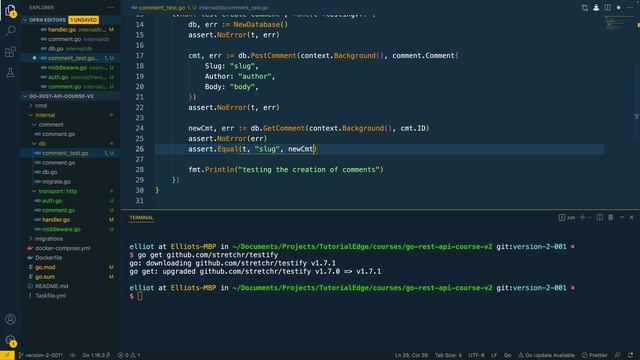The height and width of the screenshot is (360, 640).
Task: Maximize the terminal panel with chevron-up
Action: 622,218
